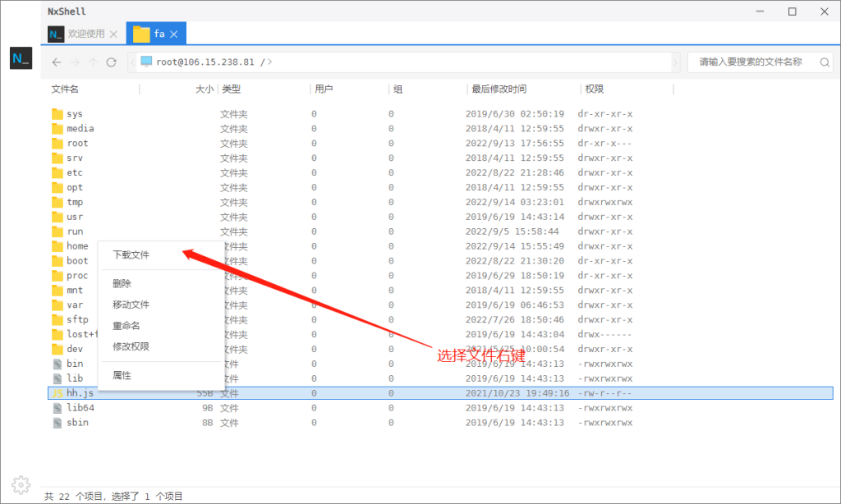
Task: Open settings via the gear icon bottom-left
Action: (20, 484)
